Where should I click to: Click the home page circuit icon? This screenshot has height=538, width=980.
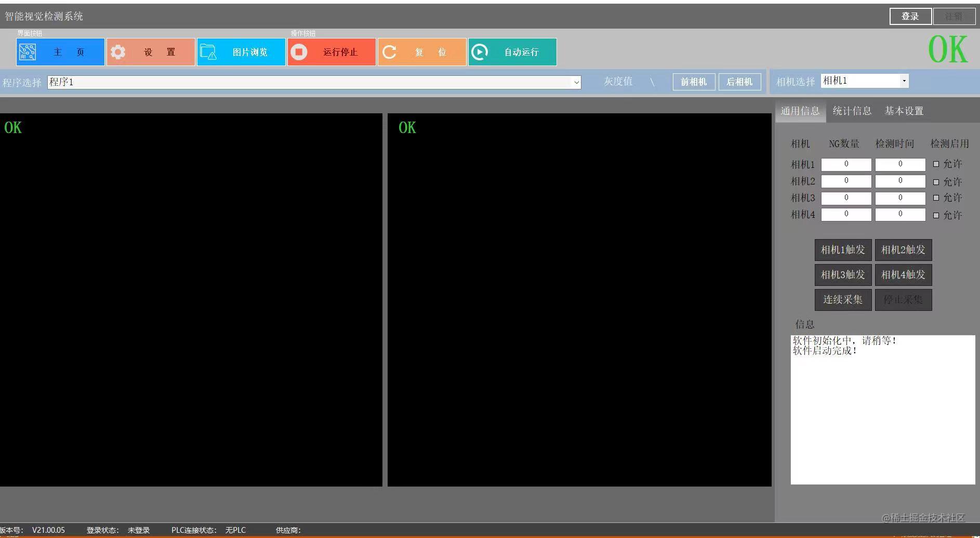pyautogui.click(x=28, y=52)
